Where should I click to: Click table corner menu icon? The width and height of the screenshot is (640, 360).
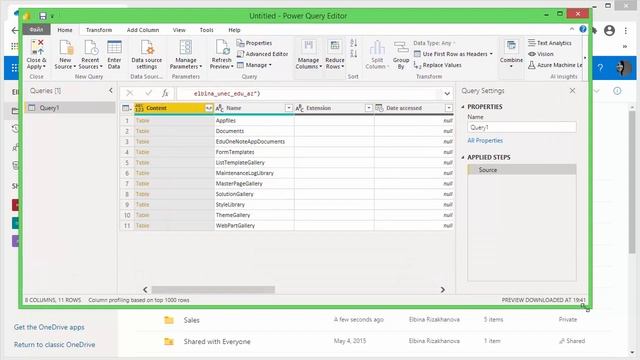pyautogui.click(x=127, y=108)
